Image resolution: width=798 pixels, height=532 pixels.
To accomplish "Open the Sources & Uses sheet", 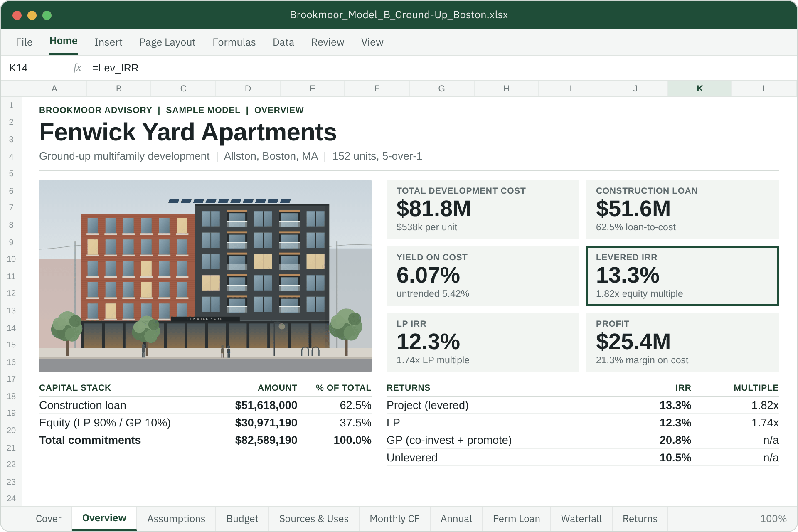I will [x=314, y=519].
